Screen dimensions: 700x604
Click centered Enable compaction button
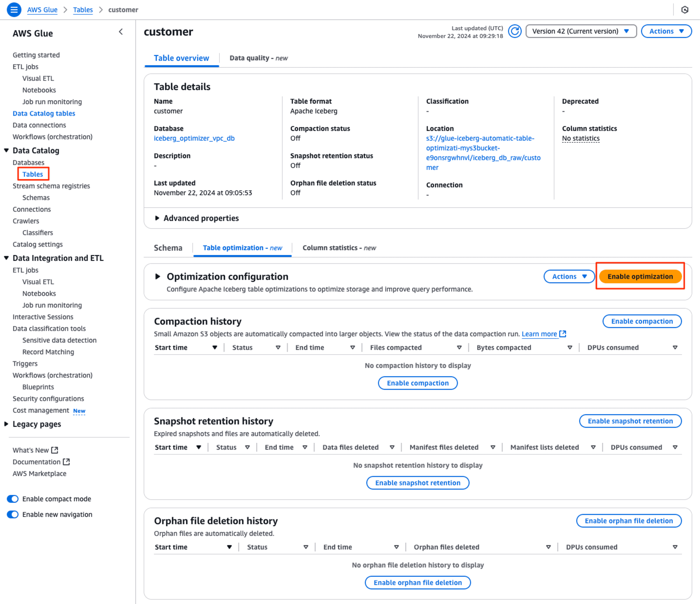[418, 383]
